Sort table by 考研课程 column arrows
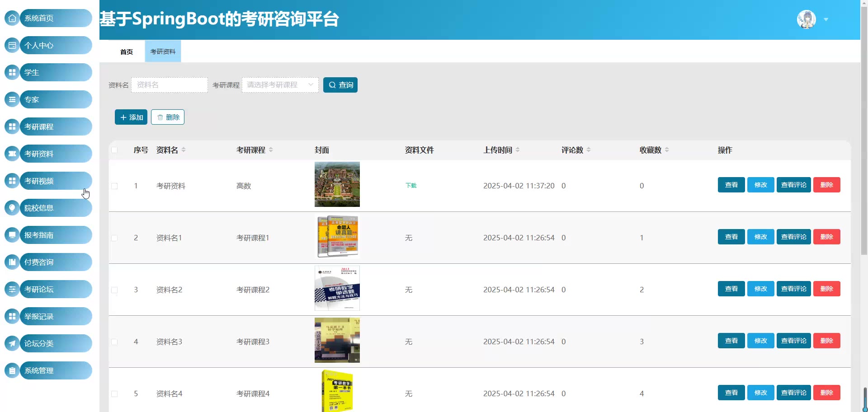The height and width of the screenshot is (412, 868). click(271, 150)
